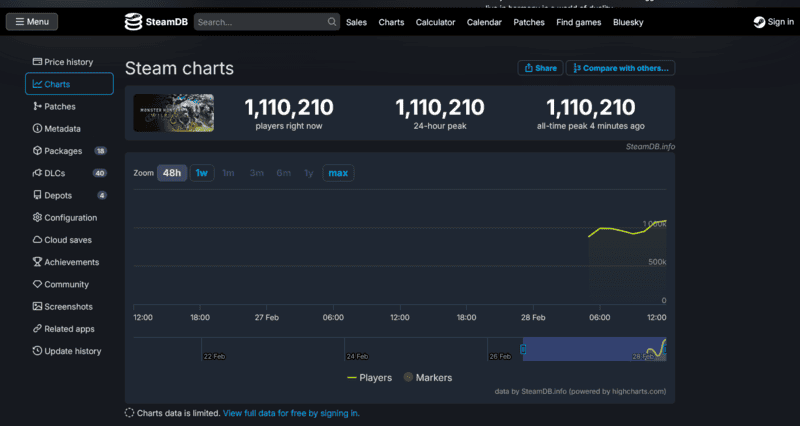This screenshot has width=800, height=426.
Task: Open the Calendar nav item
Action: [x=484, y=22]
